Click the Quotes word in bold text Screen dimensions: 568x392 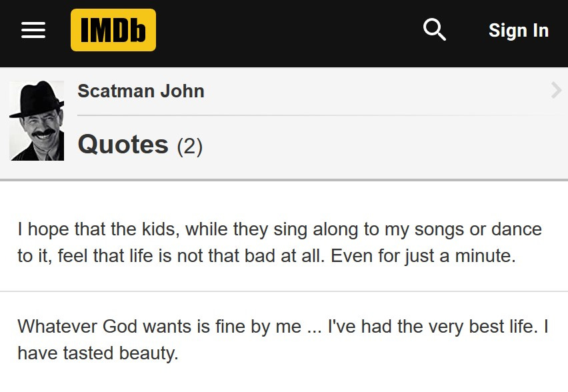(x=123, y=144)
